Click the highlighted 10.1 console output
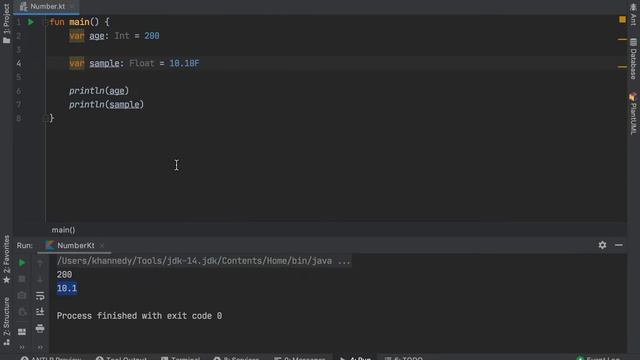Screen dimensions: 640x360 67,289
